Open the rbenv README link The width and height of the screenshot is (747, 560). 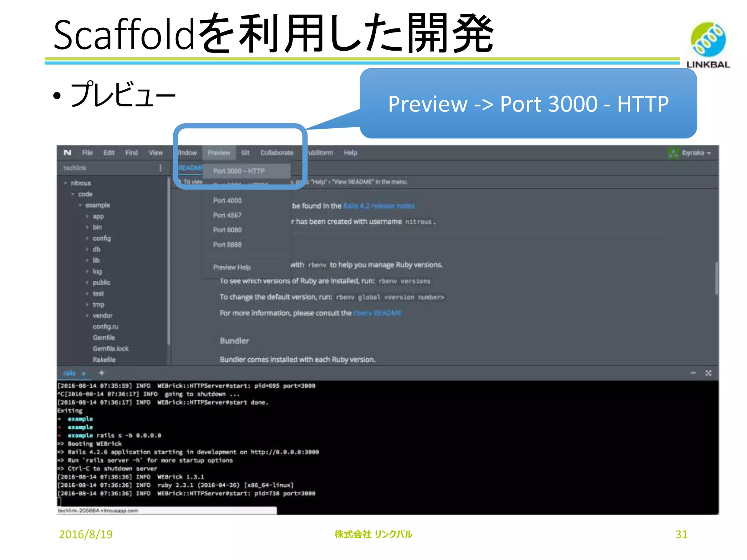pyautogui.click(x=377, y=313)
